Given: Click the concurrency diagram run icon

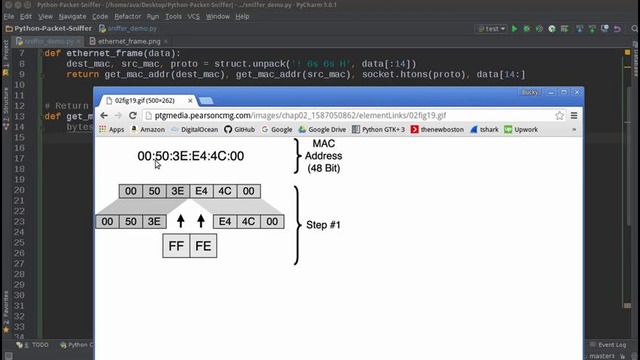Looking at the screenshot, I should point(564,29).
